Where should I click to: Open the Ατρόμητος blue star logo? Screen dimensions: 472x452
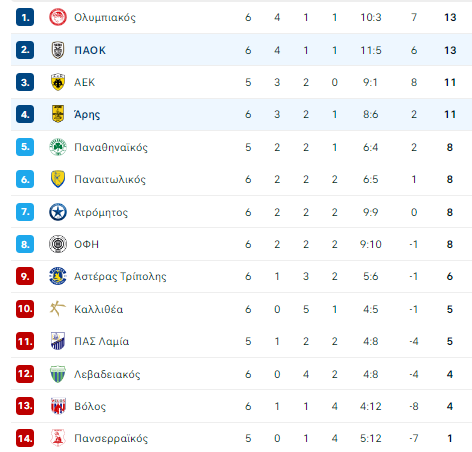coord(58,212)
